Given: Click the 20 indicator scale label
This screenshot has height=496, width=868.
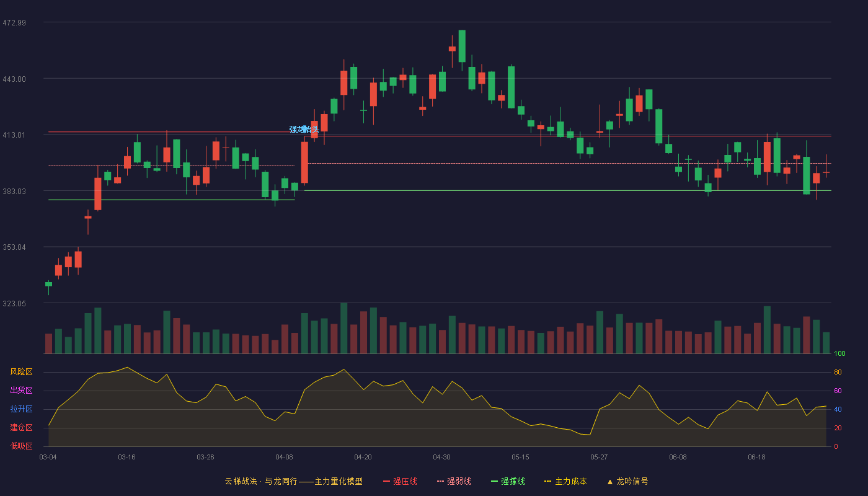Looking at the screenshot, I should click(838, 428).
